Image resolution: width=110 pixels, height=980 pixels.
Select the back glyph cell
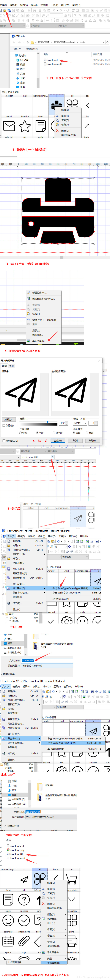pyautogui.click(x=56, y=878)
